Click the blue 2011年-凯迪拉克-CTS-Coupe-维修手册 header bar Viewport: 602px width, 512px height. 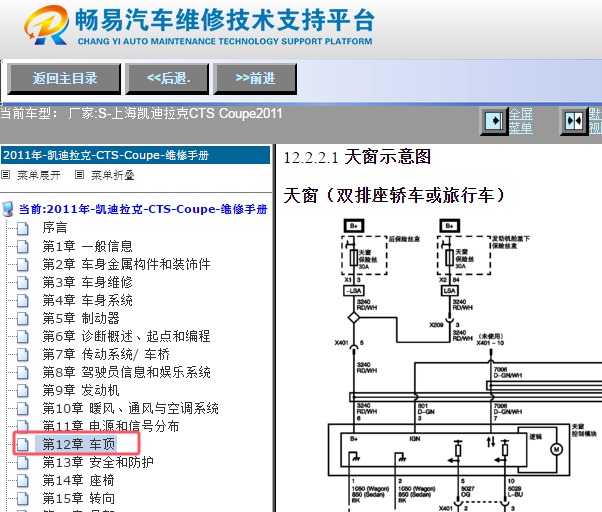coord(135,155)
